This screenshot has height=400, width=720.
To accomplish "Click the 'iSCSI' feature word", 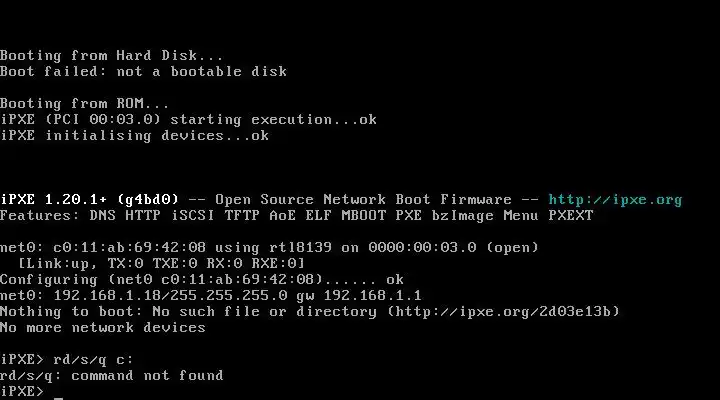I will 193,216.
